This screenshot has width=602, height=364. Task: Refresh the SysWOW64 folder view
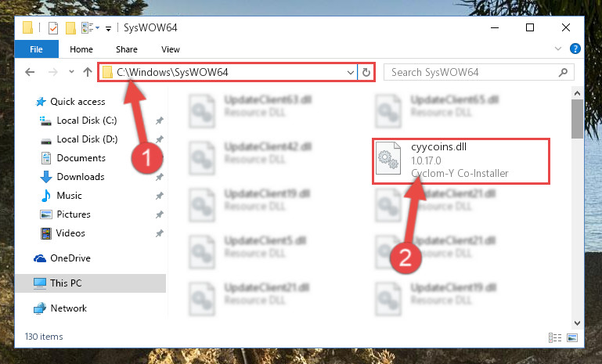(x=366, y=72)
